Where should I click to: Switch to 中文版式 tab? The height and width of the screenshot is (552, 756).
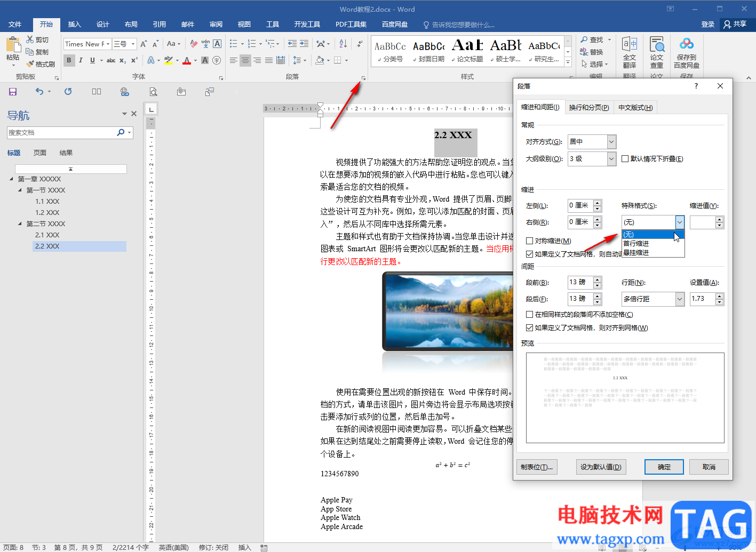[635, 107]
